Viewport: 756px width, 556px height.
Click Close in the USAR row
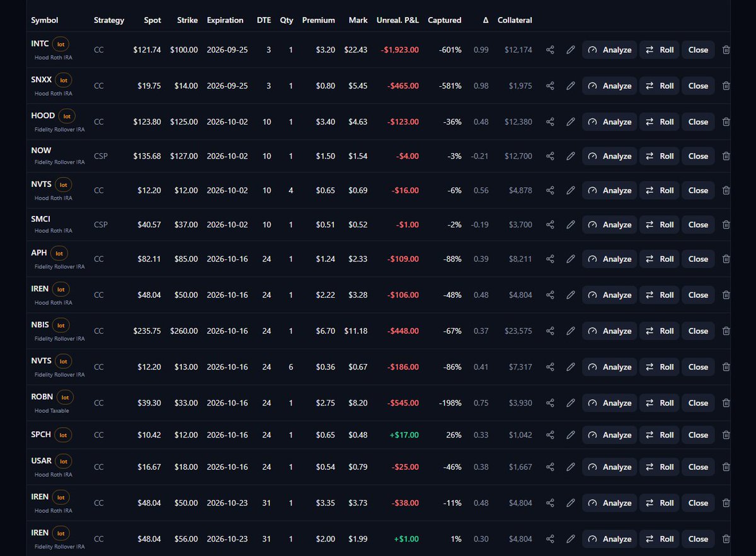(x=698, y=467)
